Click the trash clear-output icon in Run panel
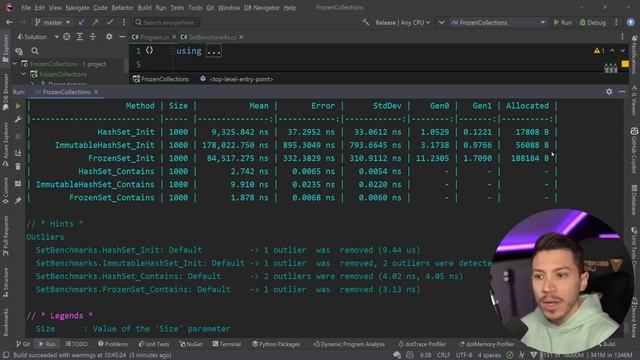640x360 pixels. coord(18,167)
